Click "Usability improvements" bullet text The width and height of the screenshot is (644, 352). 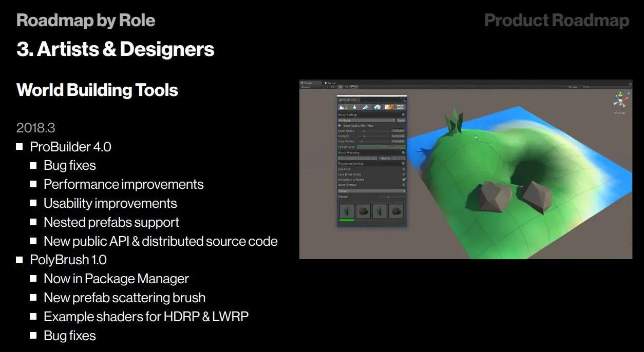tap(110, 203)
